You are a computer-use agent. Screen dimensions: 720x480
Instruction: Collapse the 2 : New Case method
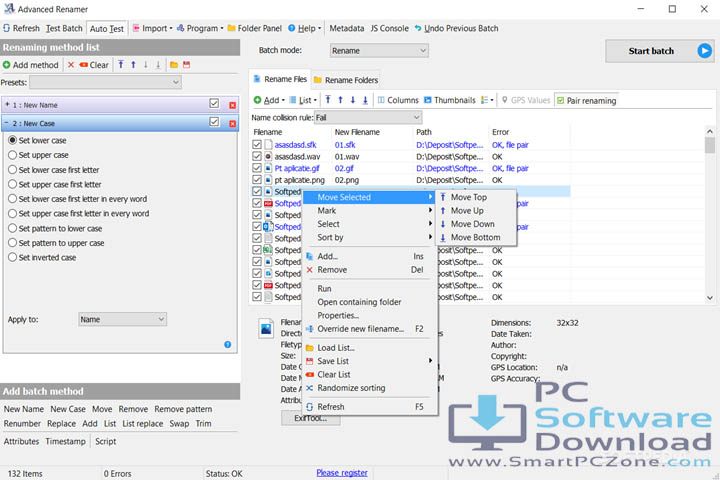coord(7,123)
